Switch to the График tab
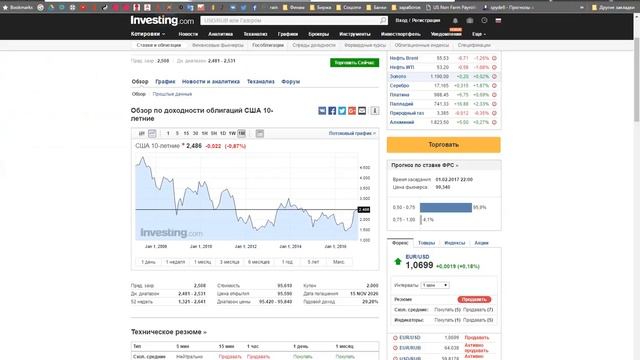Screen dimensions: 640x360 click(x=165, y=82)
